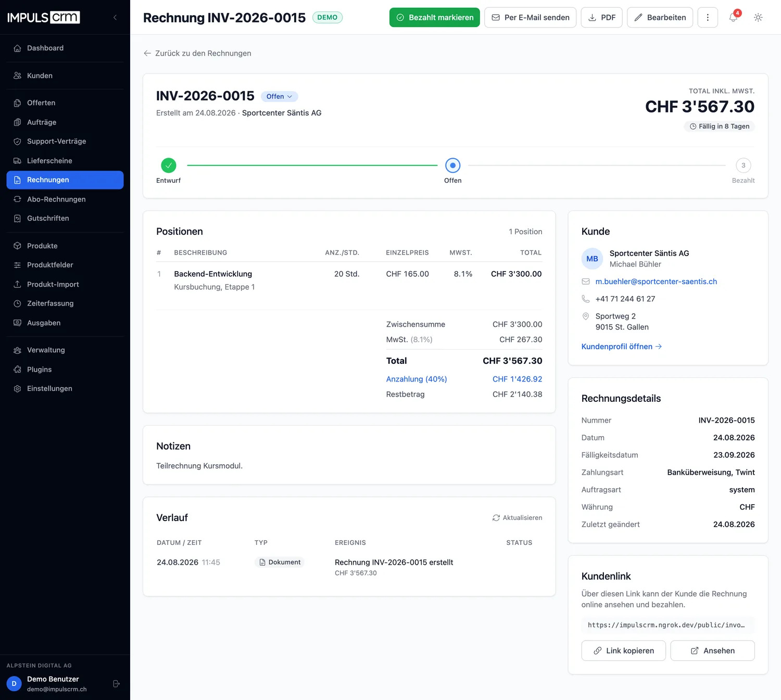
Task: Open Abo-Rechnungen
Action: click(65, 199)
